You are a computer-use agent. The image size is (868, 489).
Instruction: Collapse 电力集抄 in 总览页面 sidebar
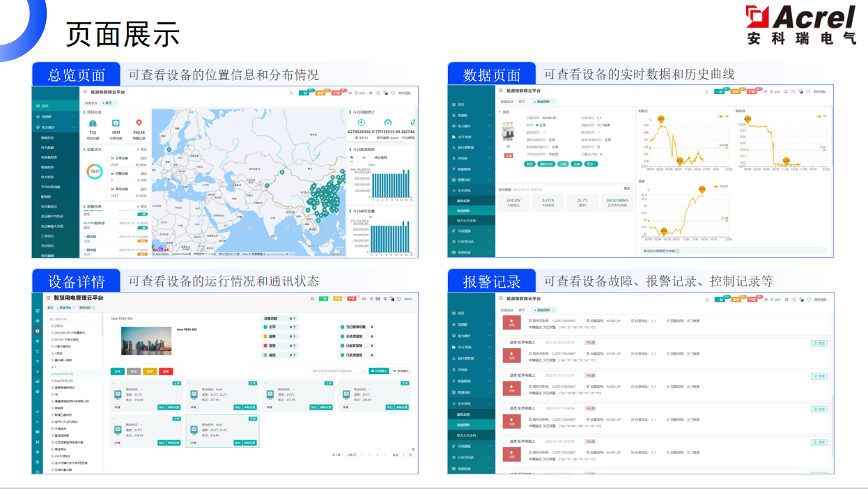(56, 127)
